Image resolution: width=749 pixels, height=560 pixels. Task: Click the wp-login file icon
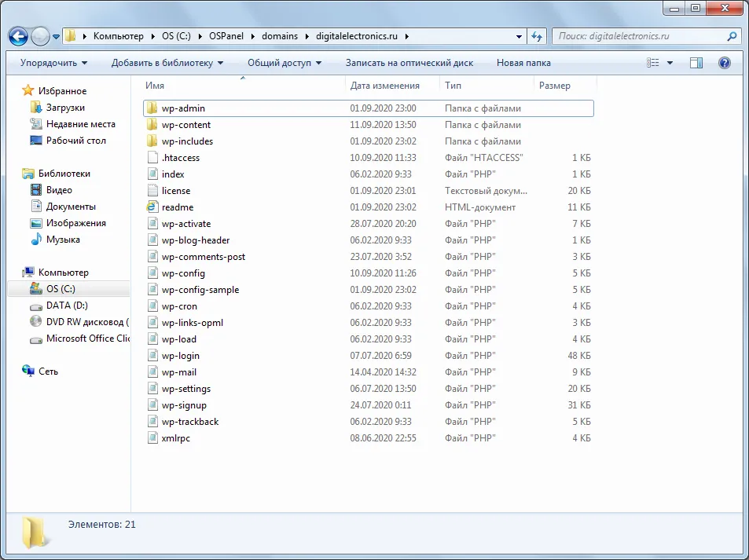pos(152,356)
